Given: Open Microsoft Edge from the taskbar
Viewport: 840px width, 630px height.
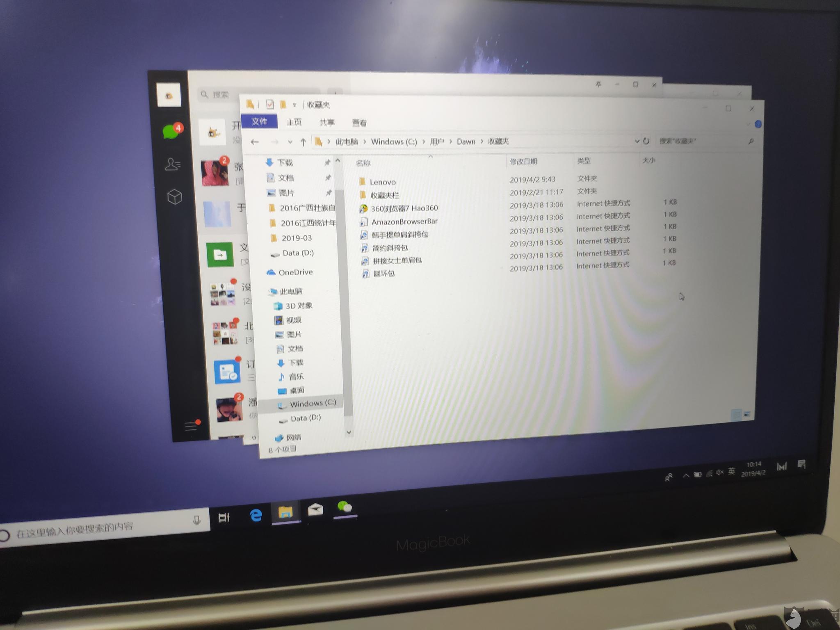Looking at the screenshot, I should click(256, 515).
